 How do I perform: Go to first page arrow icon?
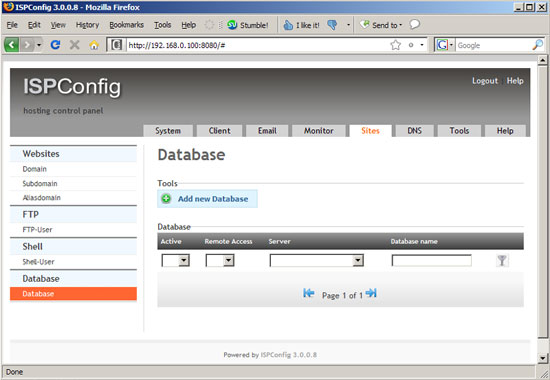pyautogui.click(x=309, y=293)
